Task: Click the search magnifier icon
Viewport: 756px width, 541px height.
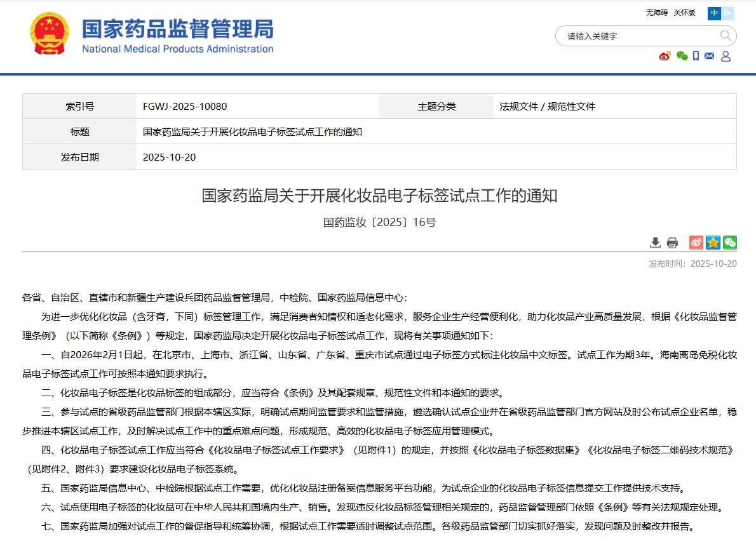Action: click(726, 36)
